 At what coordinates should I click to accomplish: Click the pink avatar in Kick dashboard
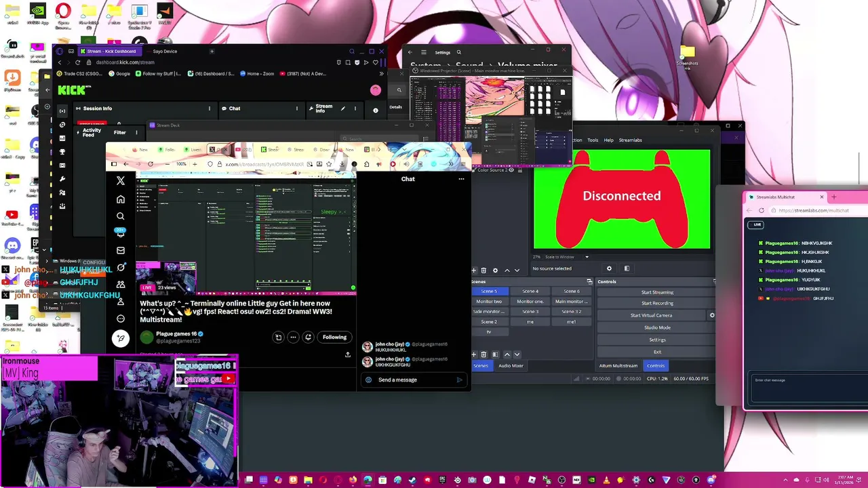pos(376,90)
